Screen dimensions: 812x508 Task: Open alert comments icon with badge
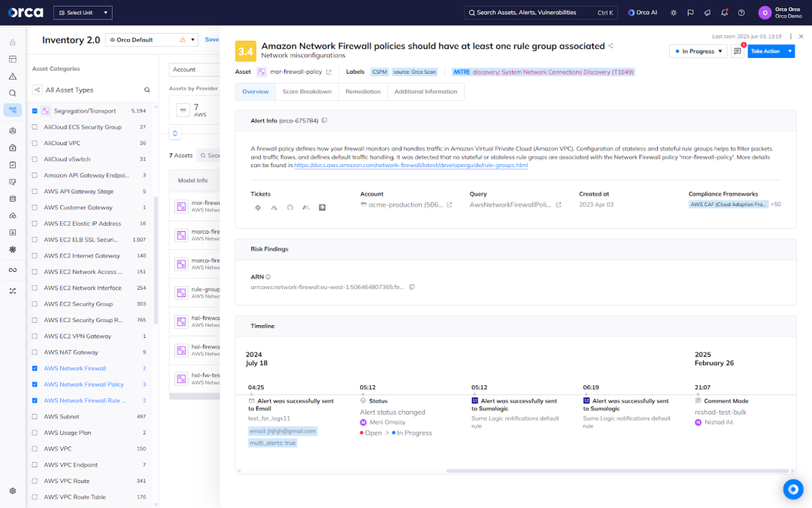[738, 51]
